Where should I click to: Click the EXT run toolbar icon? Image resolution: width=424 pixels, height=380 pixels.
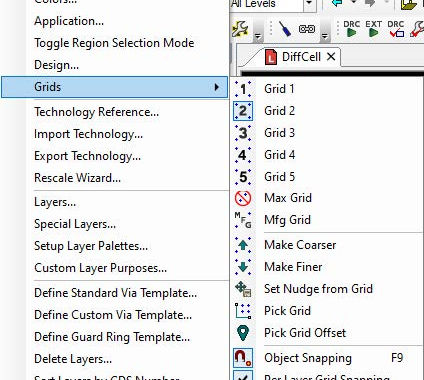[x=373, y=29]
